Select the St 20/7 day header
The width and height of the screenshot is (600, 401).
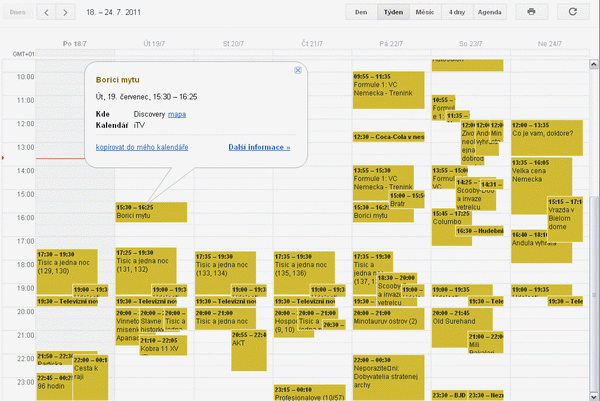[x=233, y=44]
